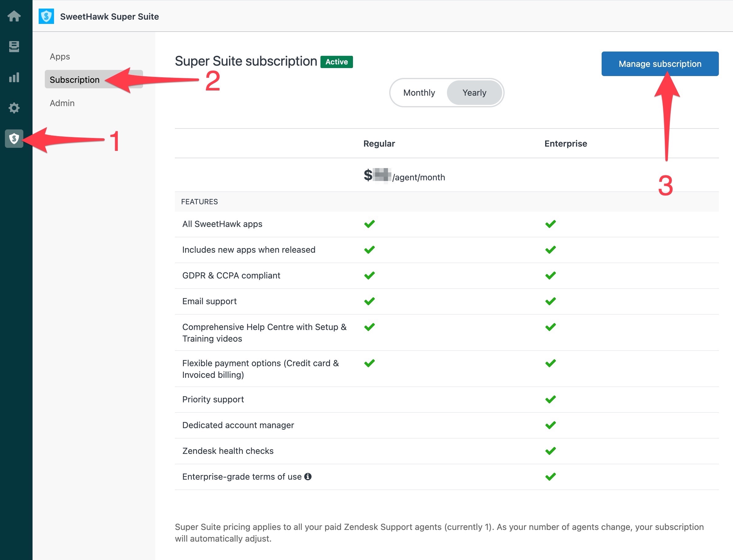Click Enterprise checkmark for Priority support

point(550,399)
